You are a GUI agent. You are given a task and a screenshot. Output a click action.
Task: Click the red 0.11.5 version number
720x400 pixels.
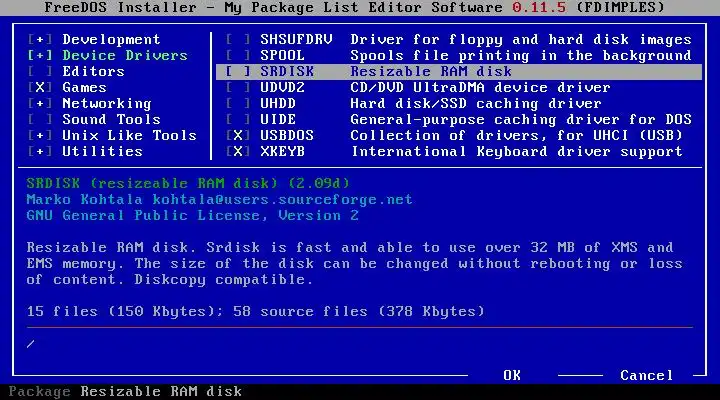tap(539, 8)
